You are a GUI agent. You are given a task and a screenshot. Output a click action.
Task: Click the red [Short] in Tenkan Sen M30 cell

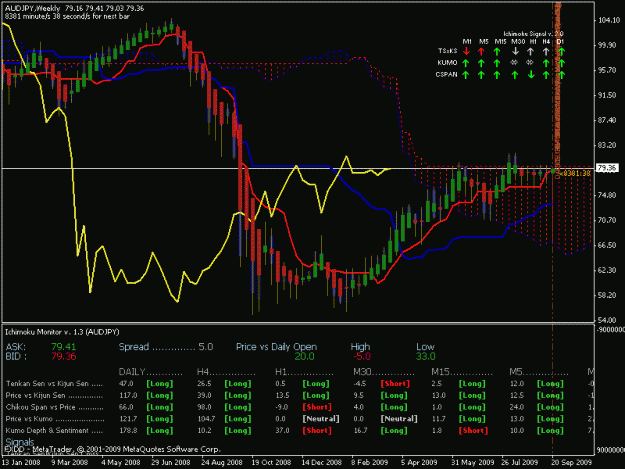coord(395,384)
